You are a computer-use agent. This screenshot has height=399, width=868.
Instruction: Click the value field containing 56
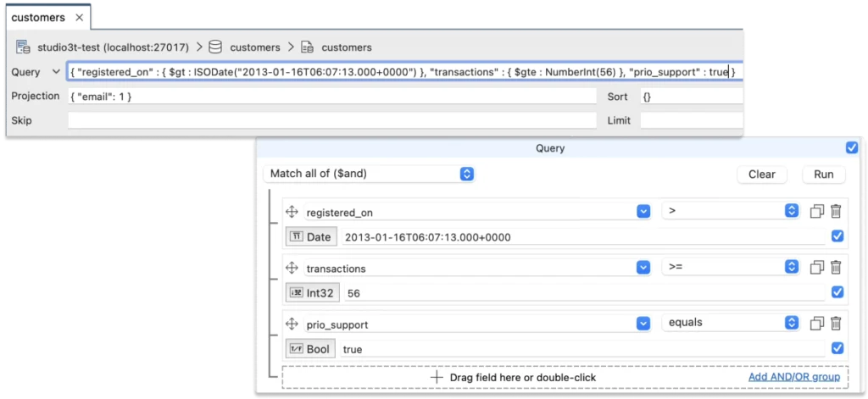(x=585, y=293)
